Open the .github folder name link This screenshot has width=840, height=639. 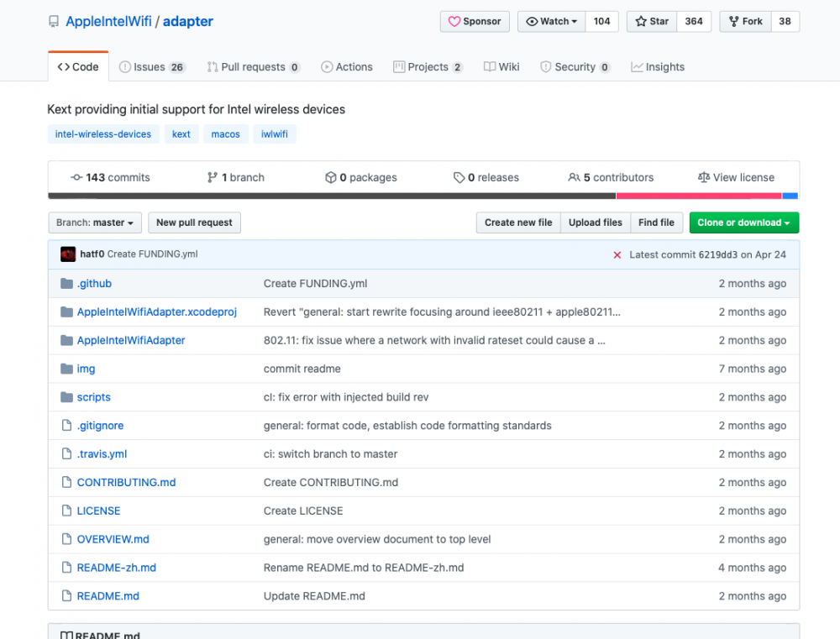click(94, 283)
